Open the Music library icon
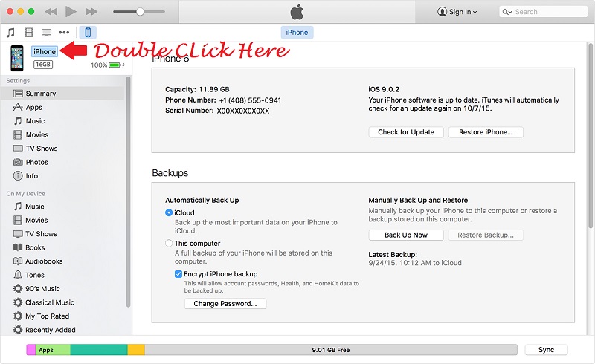The image size is (595, 364). point(10,33)
